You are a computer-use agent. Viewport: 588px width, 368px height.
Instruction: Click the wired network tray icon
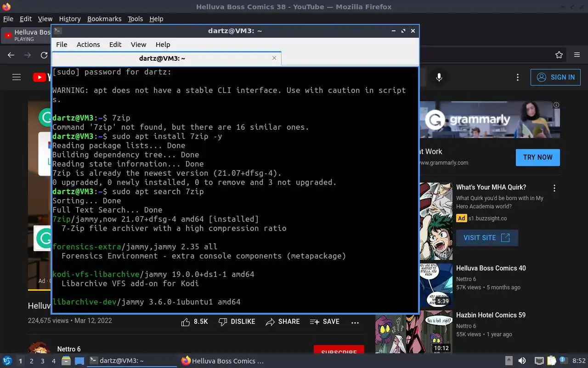point(539,361)
